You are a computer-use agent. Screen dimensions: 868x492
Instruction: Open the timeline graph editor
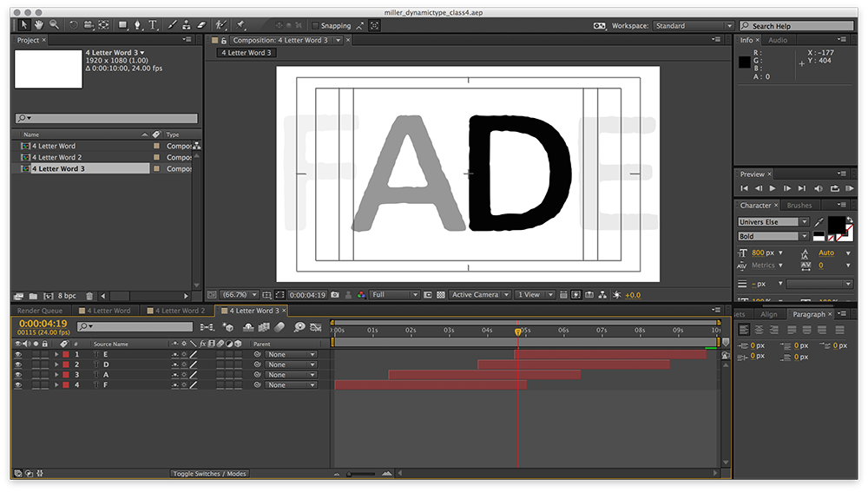click(x=316, y=327)
